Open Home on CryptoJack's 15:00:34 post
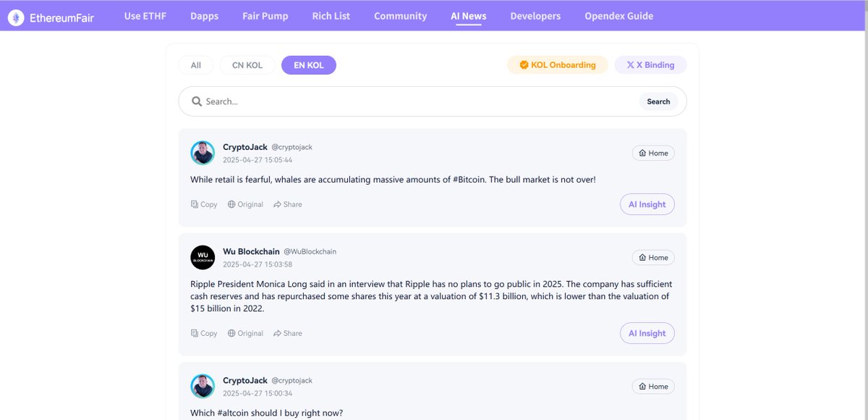 [x=653, y=387]
